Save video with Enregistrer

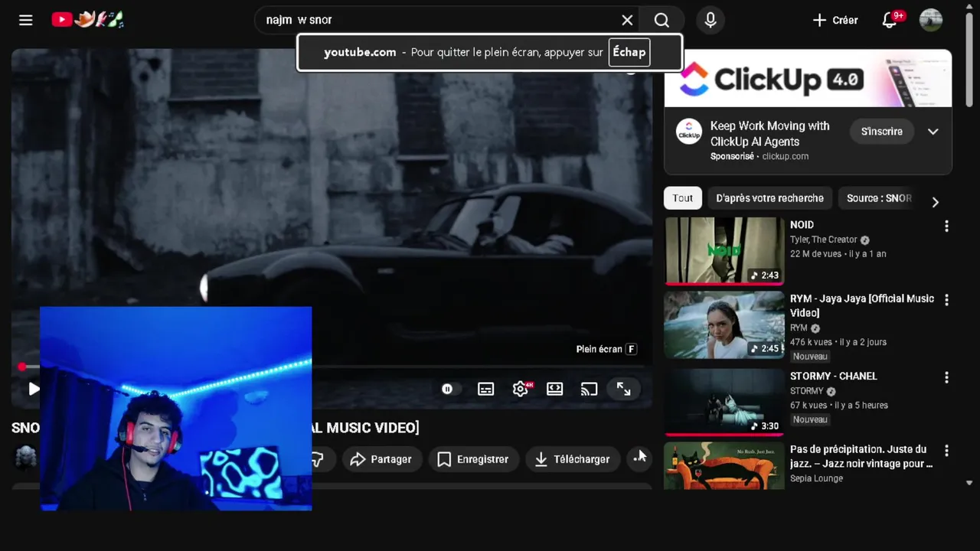click(x=473, y=459)
